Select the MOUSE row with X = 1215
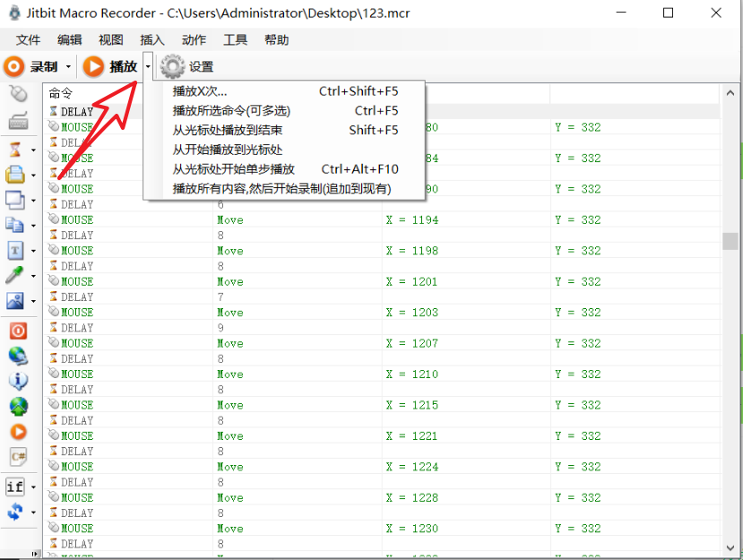 pos(382,405)
